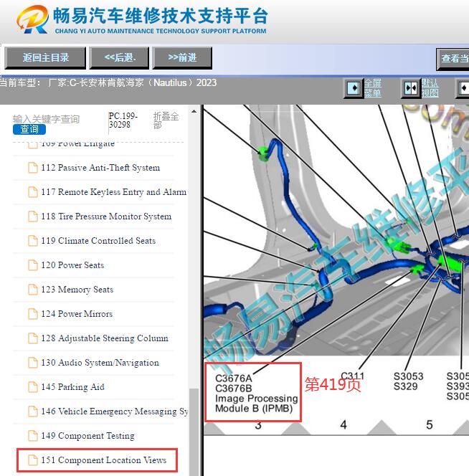Click page icon beside 146 Vehicle Emergency Messaging
Image resolution: width=469 pixels, height=476 pixels.
coord(33,411)
